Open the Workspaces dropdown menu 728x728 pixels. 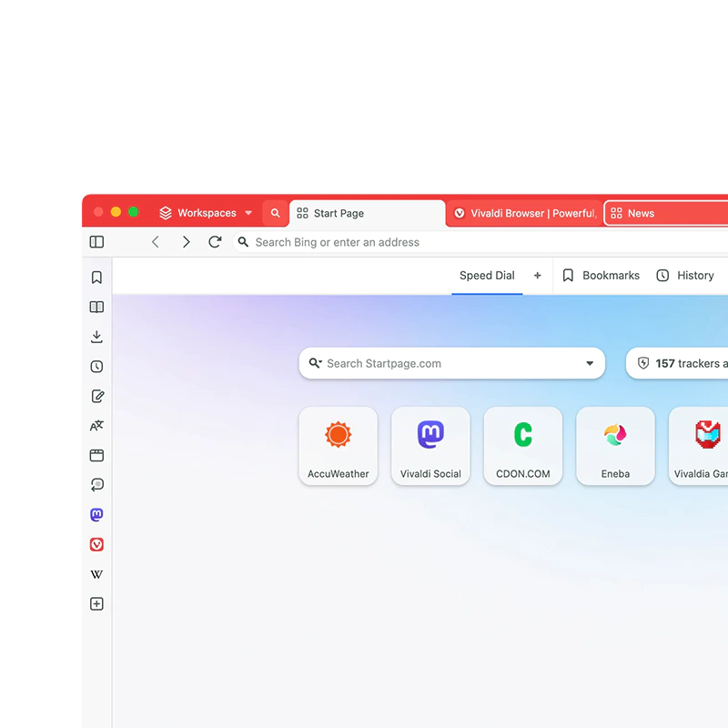[206, 213]
